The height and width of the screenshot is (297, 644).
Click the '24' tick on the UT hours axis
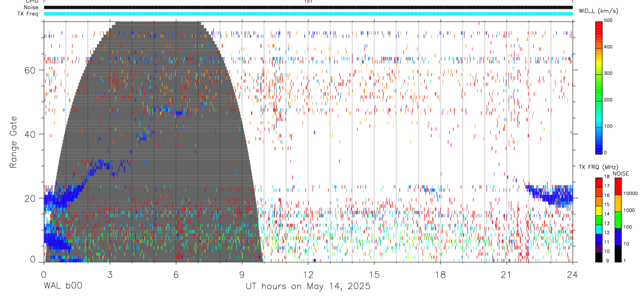coord(573,274)
